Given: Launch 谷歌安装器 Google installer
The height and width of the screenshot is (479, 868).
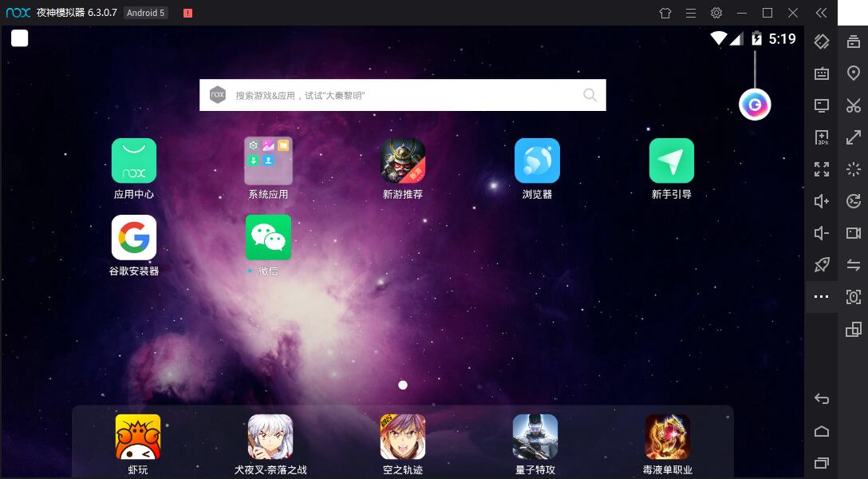Looking at the screenshot, I should [134, 238].
